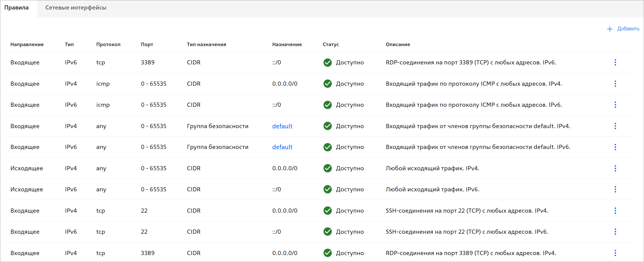Screen dimensions: 644x262
Task: Click port 3389 in the IPv6 tcp row
Action: (x=148, y=62)
